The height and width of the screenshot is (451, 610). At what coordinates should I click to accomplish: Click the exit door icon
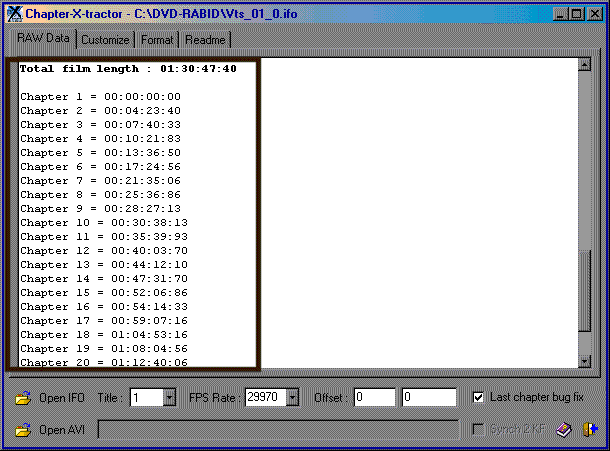[x=590, y=430]
